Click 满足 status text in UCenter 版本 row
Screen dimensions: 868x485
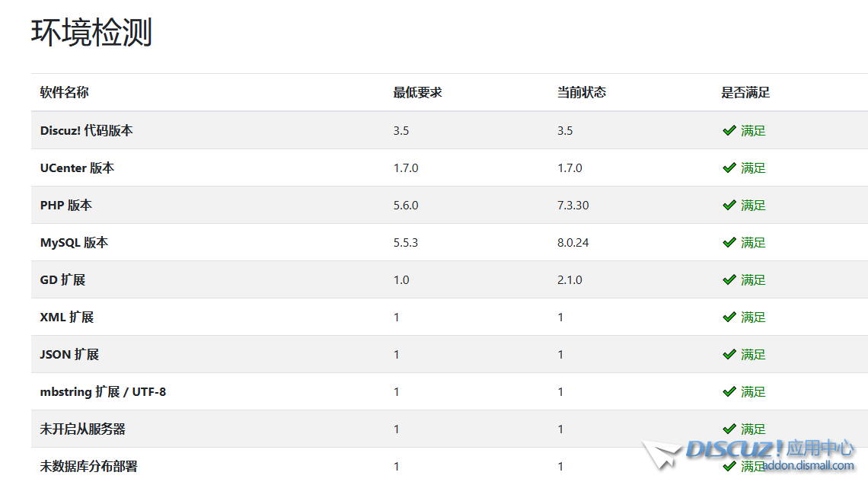[x=754, y=168]
